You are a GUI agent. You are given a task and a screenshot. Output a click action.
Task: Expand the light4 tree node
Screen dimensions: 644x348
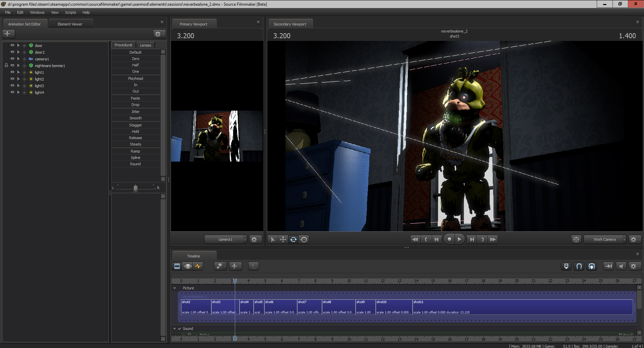[x=24, y=93]
